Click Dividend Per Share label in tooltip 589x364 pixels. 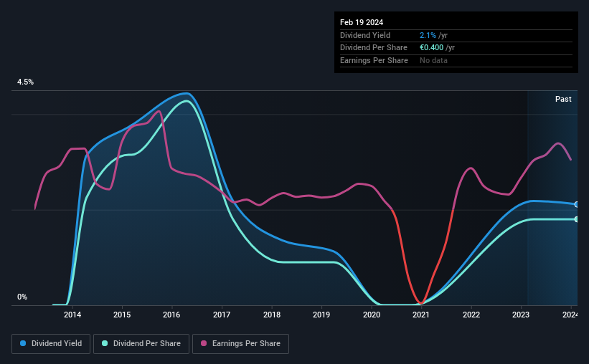click(373, 48)
